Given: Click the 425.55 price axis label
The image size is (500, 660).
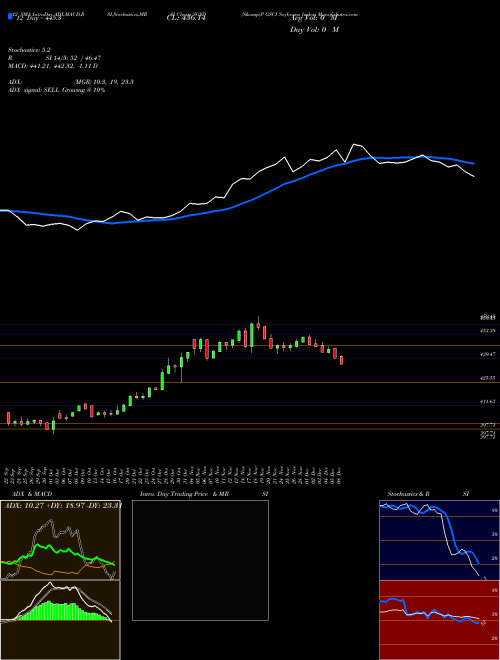Looking at the screenshot, I should pos(488,378).
